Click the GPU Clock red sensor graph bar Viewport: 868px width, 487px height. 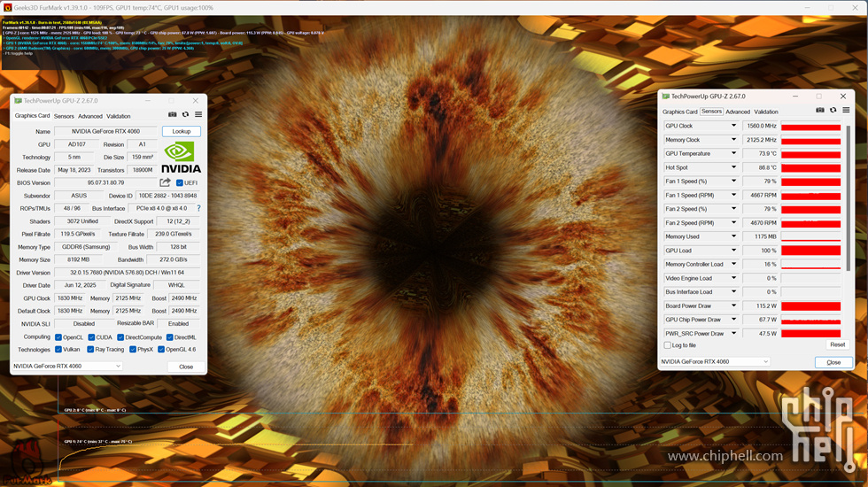click(x=811, y=126)
